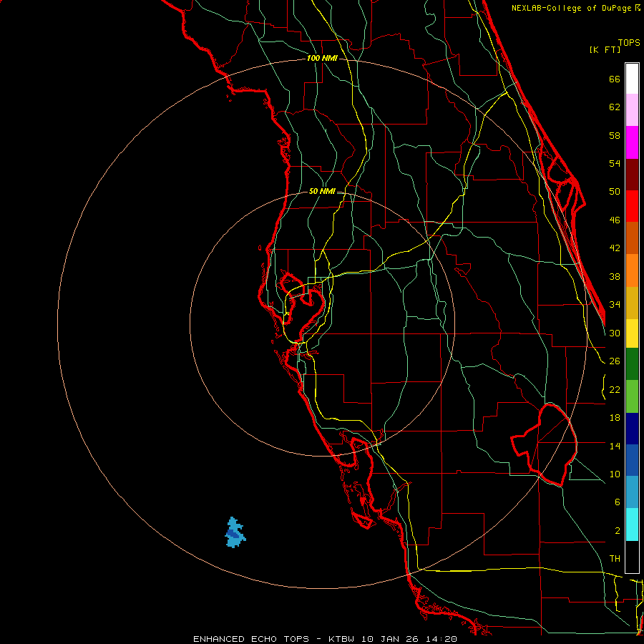Click the 100 NMI range ring label
The image size is (644, 644).
click(x=322, y=59)
